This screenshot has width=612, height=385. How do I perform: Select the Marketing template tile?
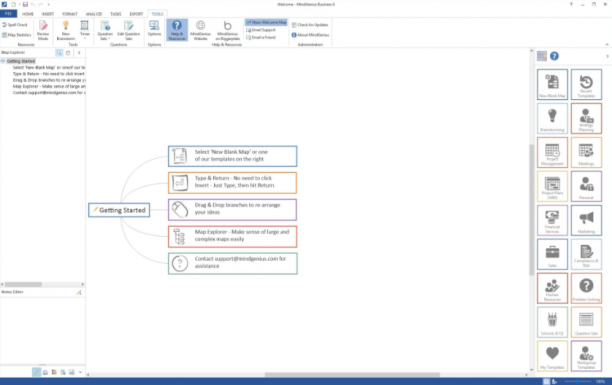click(x=586, y=220)
